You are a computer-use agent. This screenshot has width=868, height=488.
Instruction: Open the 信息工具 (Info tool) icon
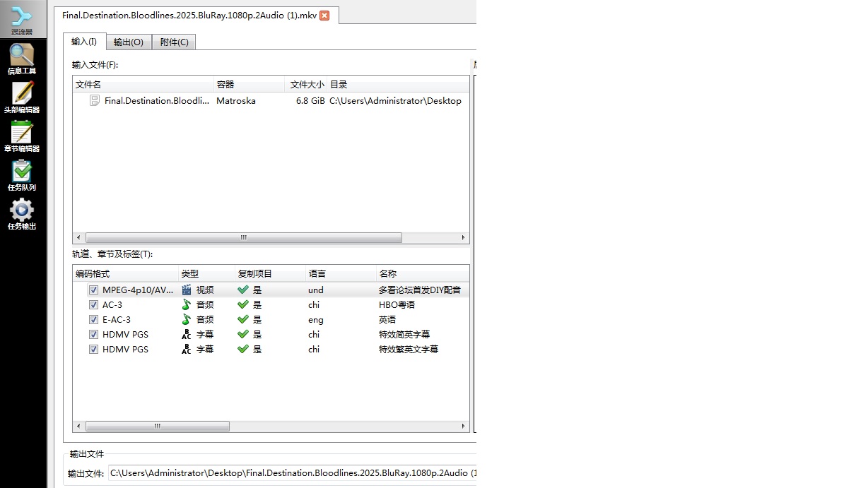(22, 58)
